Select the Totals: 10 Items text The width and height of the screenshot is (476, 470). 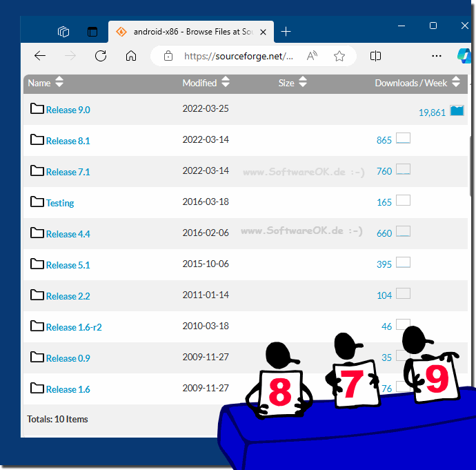[x=57, y=420]
